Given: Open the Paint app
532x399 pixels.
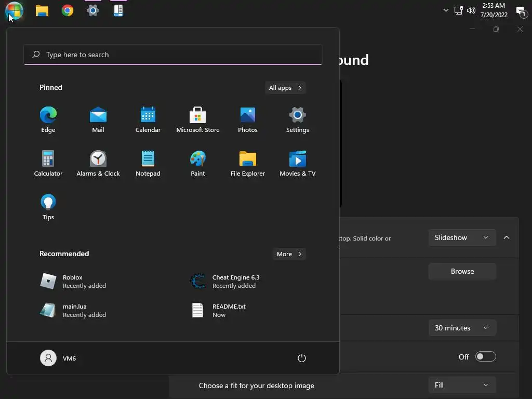Looking at the screenshot, I should [x=198, y=163].
